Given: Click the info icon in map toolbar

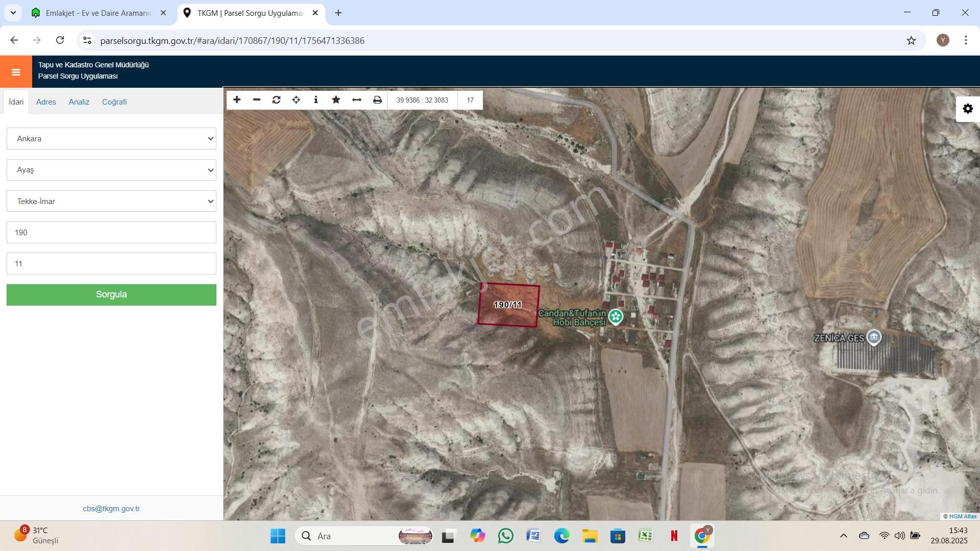Looking at the screenshot, I should click(x=316, y=100).
